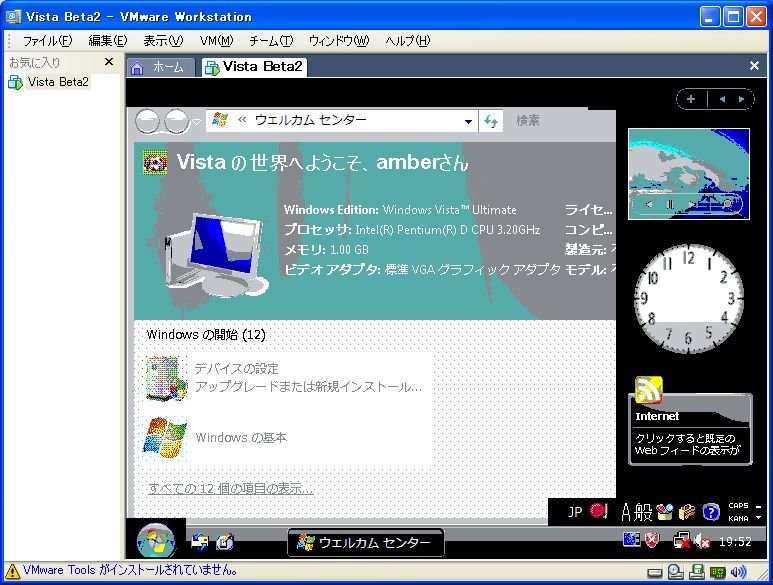Open the IME tools toolbox icon
Screen dimensions: 773x585
(687, 512)
